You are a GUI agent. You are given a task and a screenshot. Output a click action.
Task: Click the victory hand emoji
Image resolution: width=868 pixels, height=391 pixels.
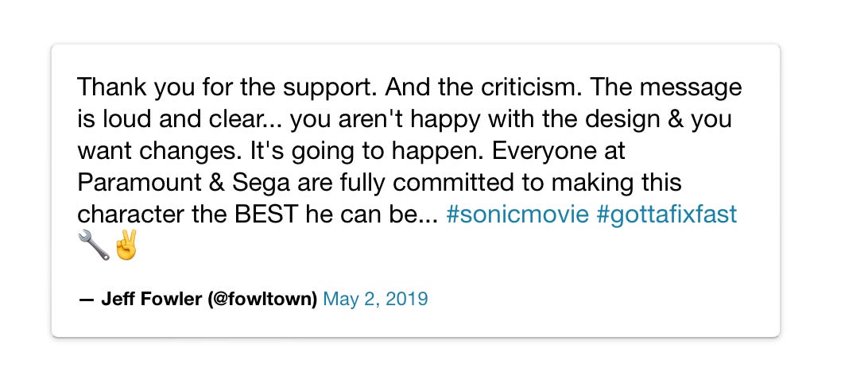pos(125,245)
